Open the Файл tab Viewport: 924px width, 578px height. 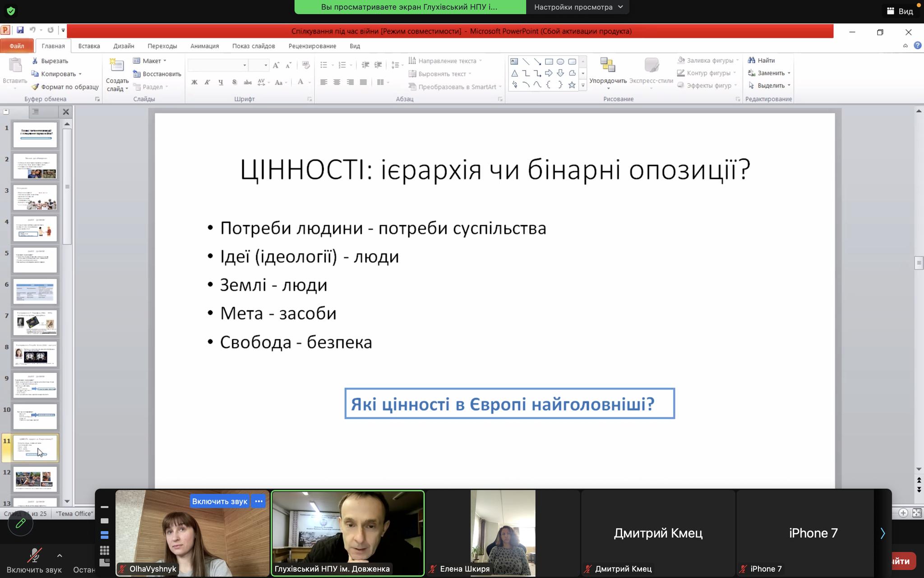tap(17, 46)
